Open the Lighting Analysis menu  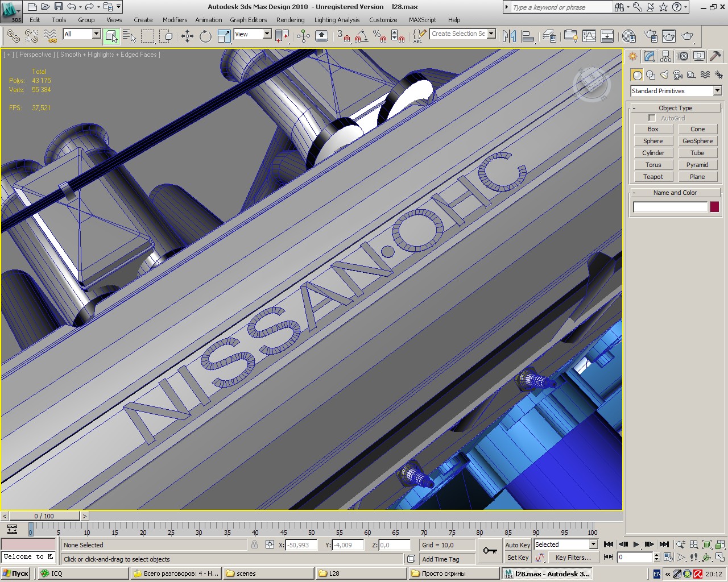coord(337,20)
